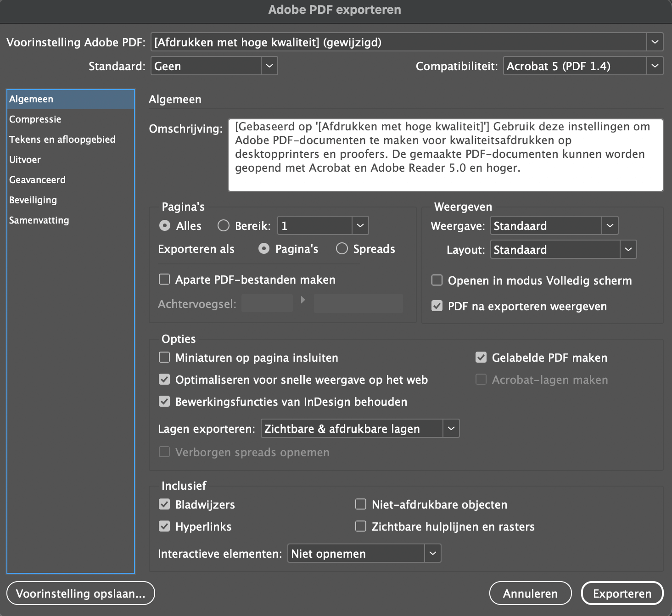Click Voorinstelling opslaan
Image resolution: width=672 pixels, height=616 pixels.
click(80, 593)
